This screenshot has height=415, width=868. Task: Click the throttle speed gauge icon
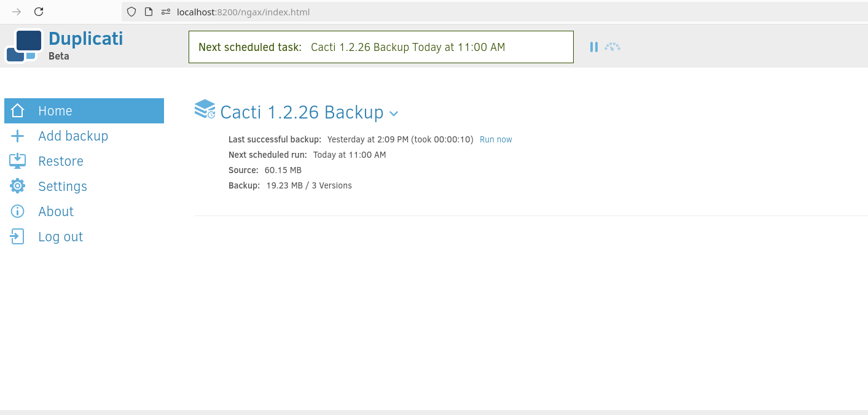[612, 47]
